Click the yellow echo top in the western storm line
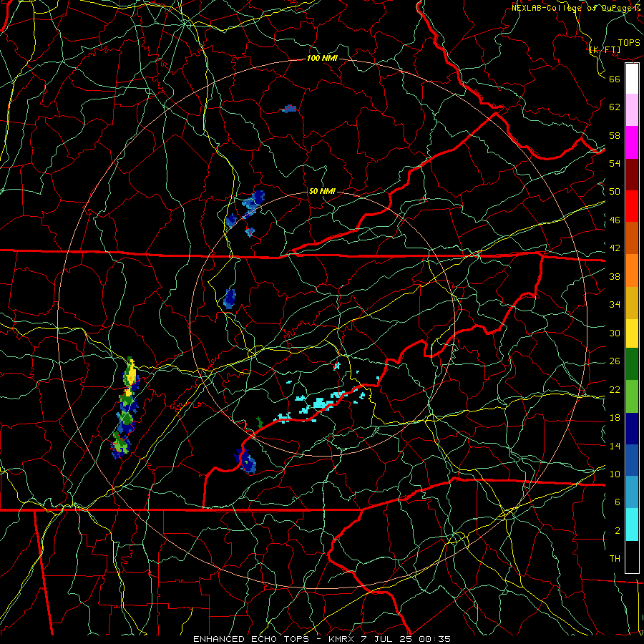Image resolution: width=644 pixels, height=644 pixels. pos(131,376)
